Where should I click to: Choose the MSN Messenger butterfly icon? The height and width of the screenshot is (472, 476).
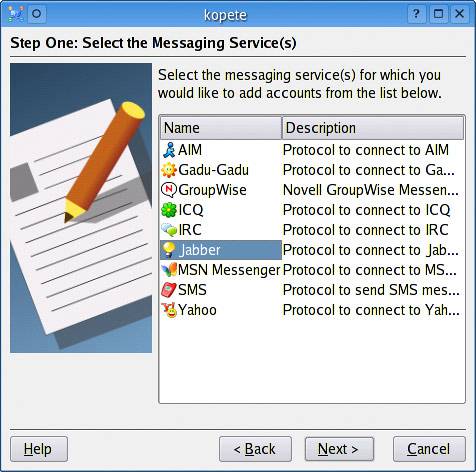pyautogui.click(x=169, y=270)
